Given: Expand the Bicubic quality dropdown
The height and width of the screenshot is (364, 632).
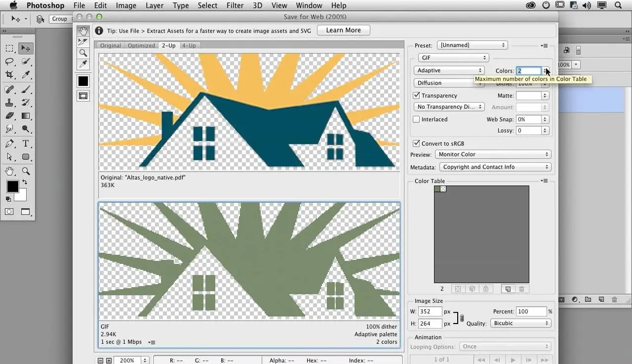Looking at the screenshot, I should point(520,323).
